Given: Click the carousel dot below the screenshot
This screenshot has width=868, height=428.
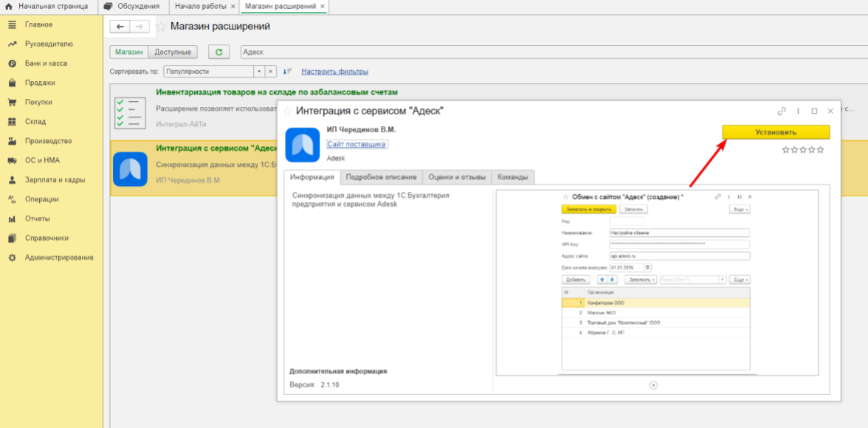Looking at the screenshot, I should tap(653, 385).
